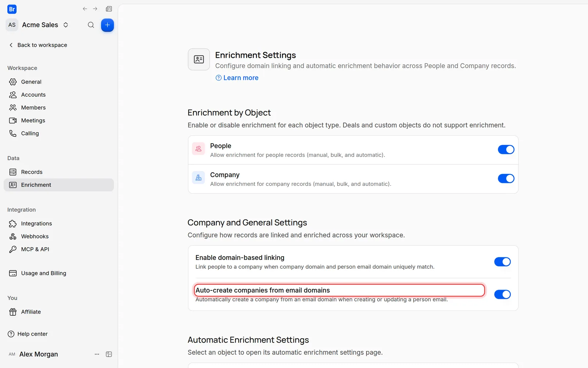Screen dimensions: 588x368
Task: Click the collapse sidebar icon at bottom
Action: coord(109,354)
